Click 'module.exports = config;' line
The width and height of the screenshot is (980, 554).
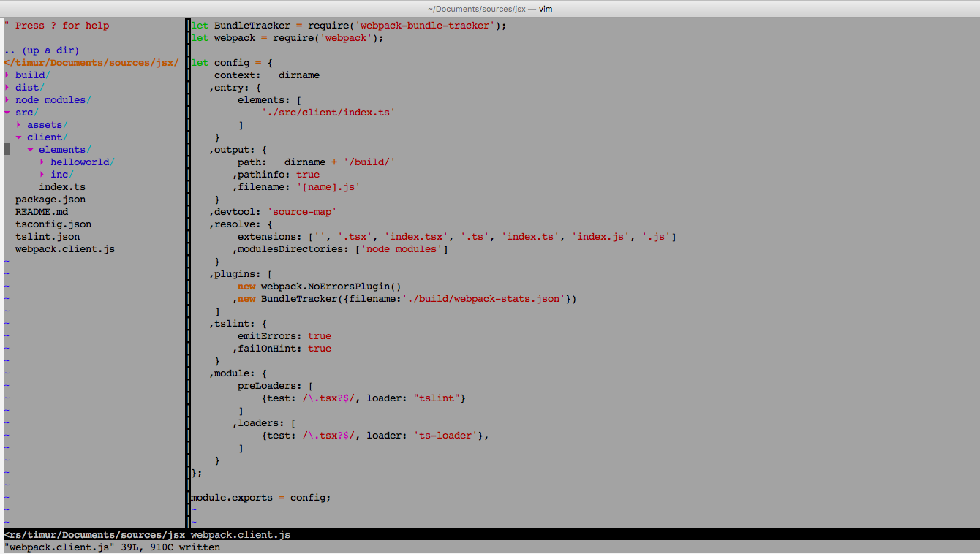(261, 498)
